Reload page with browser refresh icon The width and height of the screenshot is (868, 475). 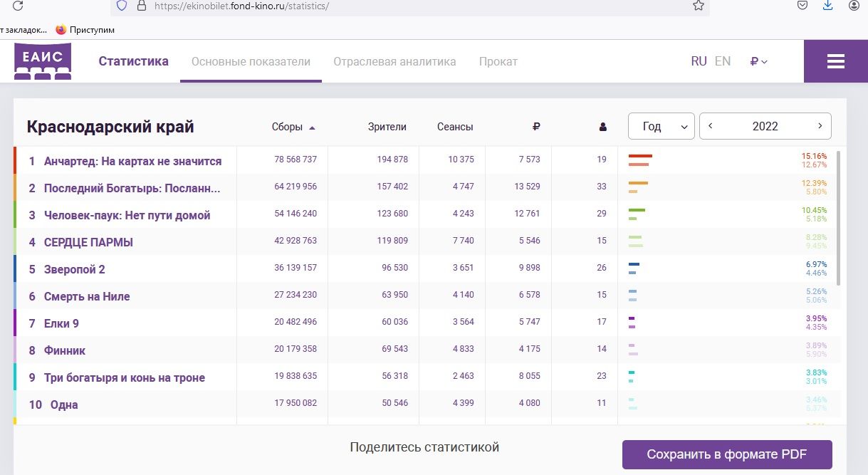[x=18, y=6]
